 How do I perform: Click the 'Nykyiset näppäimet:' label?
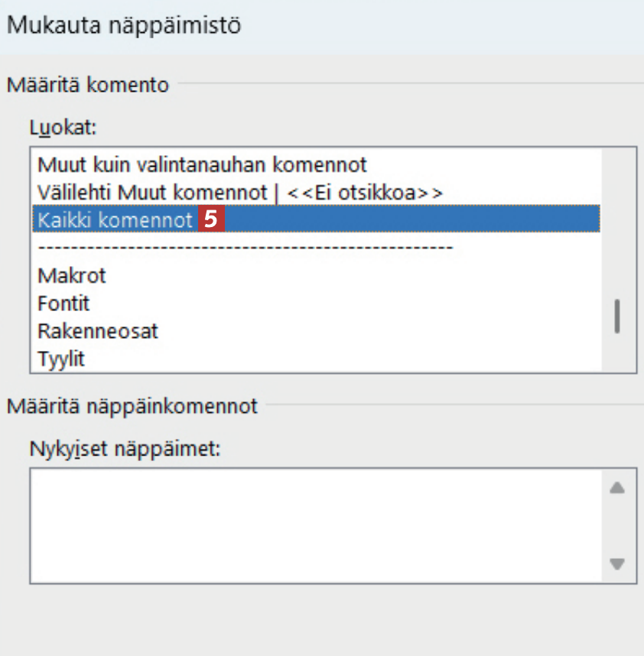[x=125, y=448]
